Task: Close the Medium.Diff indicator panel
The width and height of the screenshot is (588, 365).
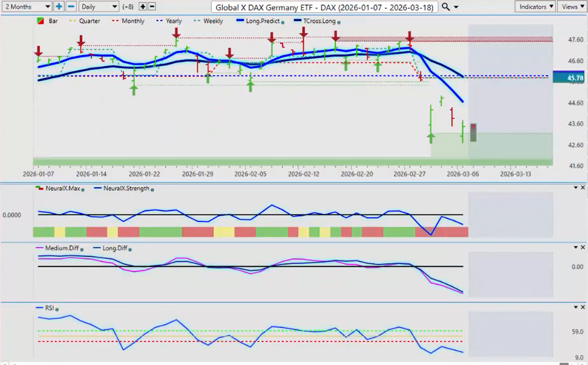Action: 582,247
